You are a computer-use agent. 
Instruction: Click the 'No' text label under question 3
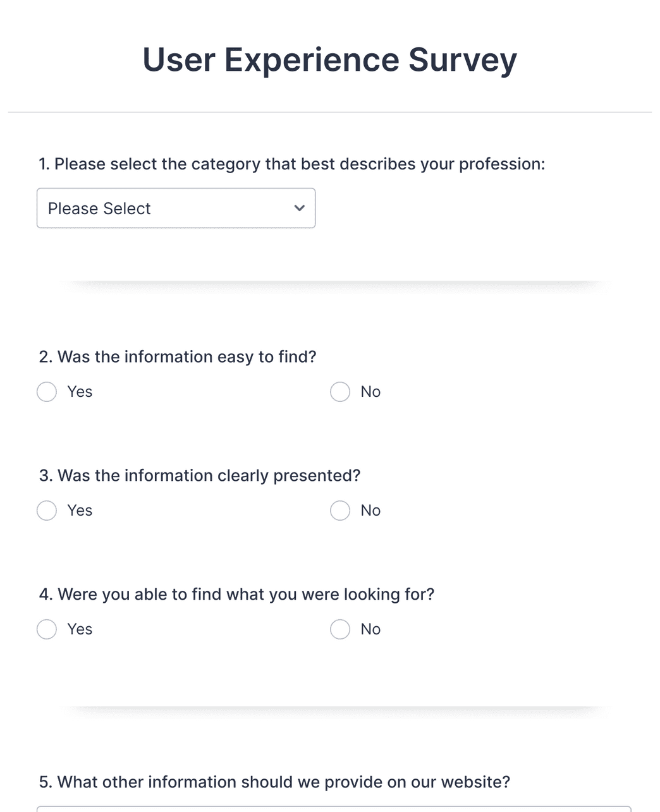(x=370, y=511)
